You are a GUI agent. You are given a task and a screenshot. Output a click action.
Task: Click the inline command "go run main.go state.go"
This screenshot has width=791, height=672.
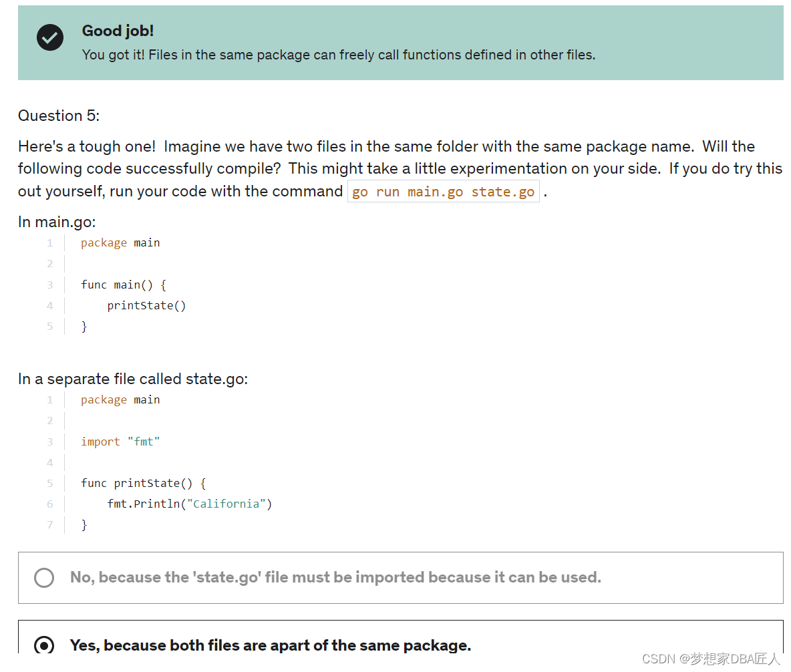[x=443, y=192]
